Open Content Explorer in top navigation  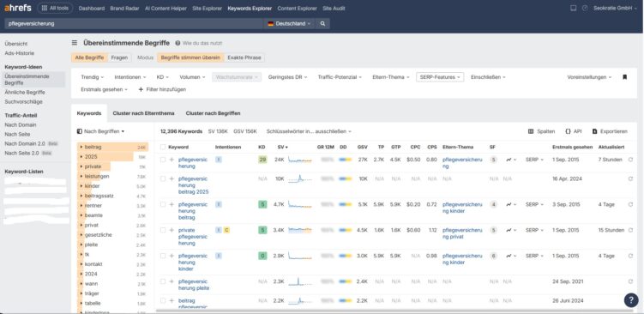coord(297,9)
